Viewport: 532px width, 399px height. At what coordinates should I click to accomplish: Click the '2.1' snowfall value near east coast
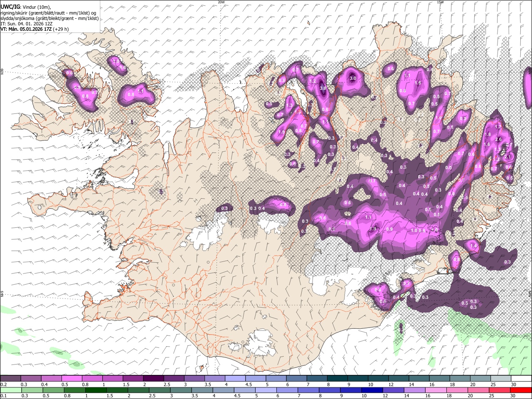click(x=507, y=157)
